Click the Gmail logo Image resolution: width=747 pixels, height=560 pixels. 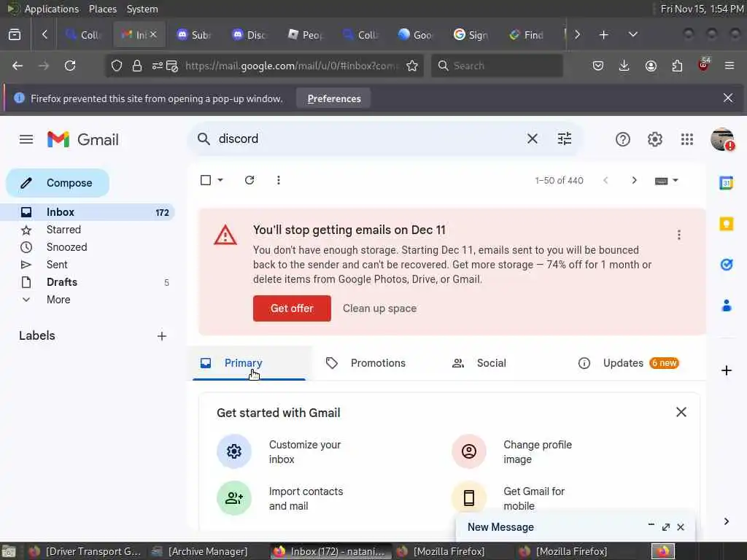coord(83,139)
